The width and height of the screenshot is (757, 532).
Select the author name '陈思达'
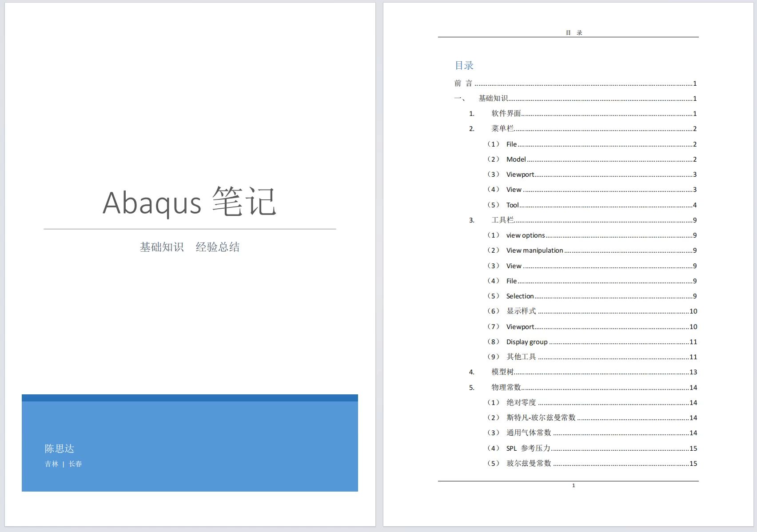(x=60, y=449)
